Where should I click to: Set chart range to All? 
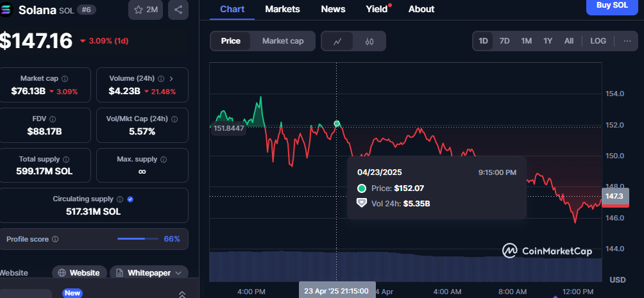click(569, 41)
